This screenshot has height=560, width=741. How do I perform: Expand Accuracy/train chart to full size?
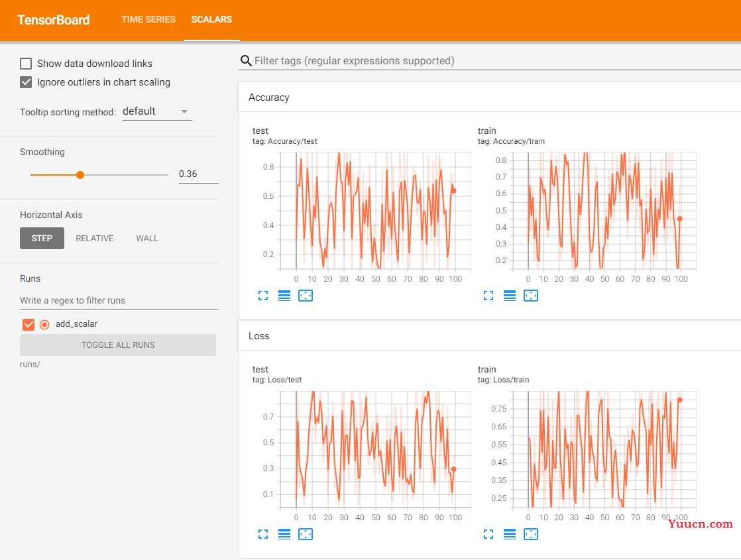[x=488, y=296]
